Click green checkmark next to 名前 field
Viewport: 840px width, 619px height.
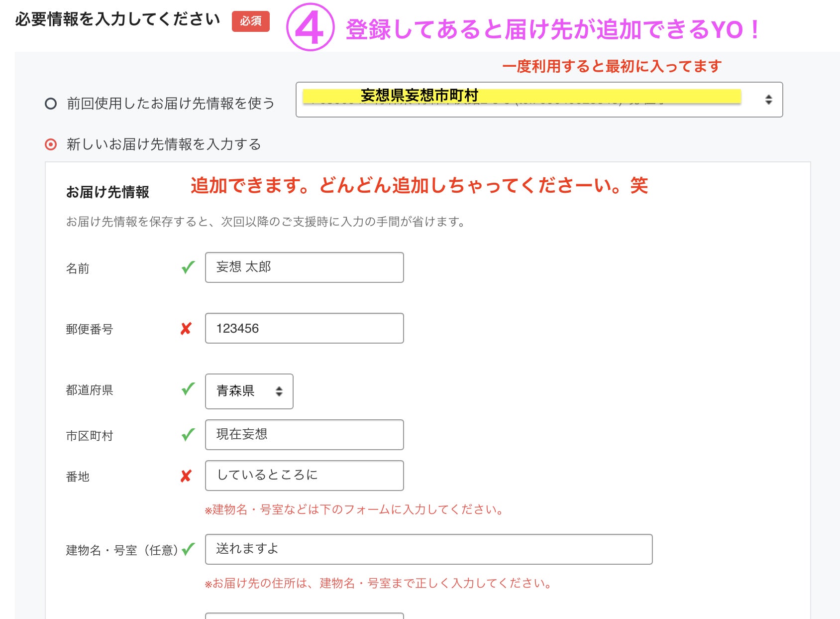188,267
